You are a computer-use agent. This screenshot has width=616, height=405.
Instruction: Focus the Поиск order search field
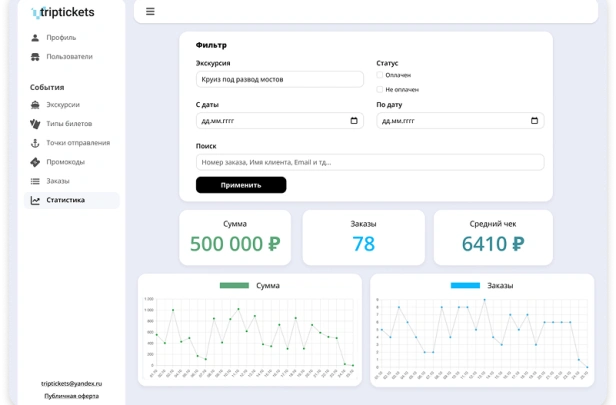pos(370,162)
